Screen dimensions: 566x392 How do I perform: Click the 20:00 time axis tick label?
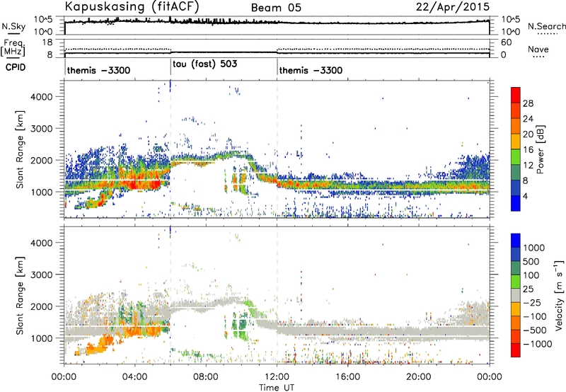click(x=418, y=377)
